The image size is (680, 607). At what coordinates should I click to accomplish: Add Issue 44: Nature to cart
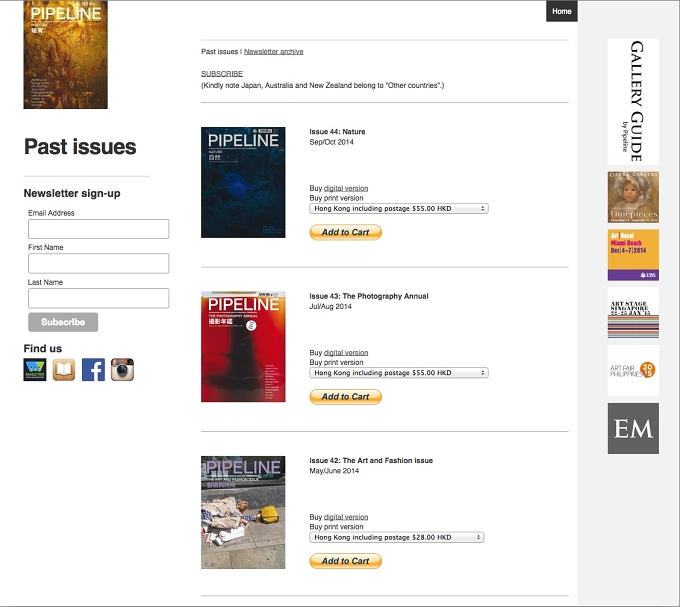point(346,232)
